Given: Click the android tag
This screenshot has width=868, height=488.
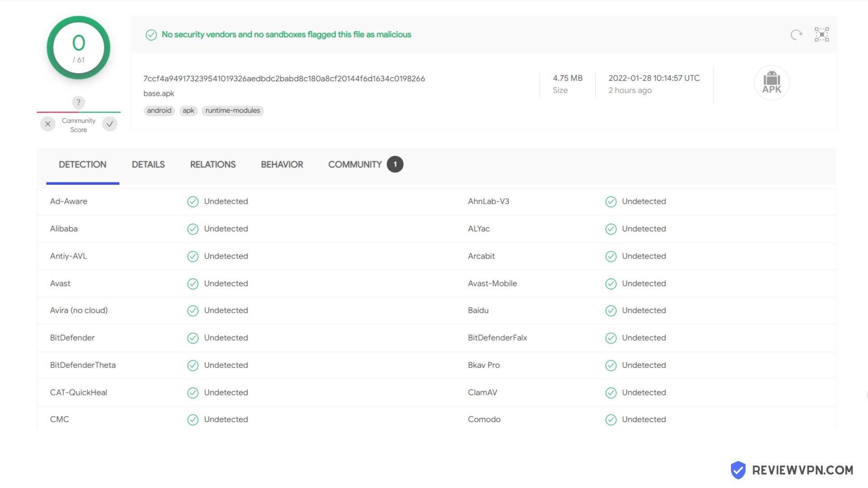Looking at the screenshot, I should (x=159, y=111).
